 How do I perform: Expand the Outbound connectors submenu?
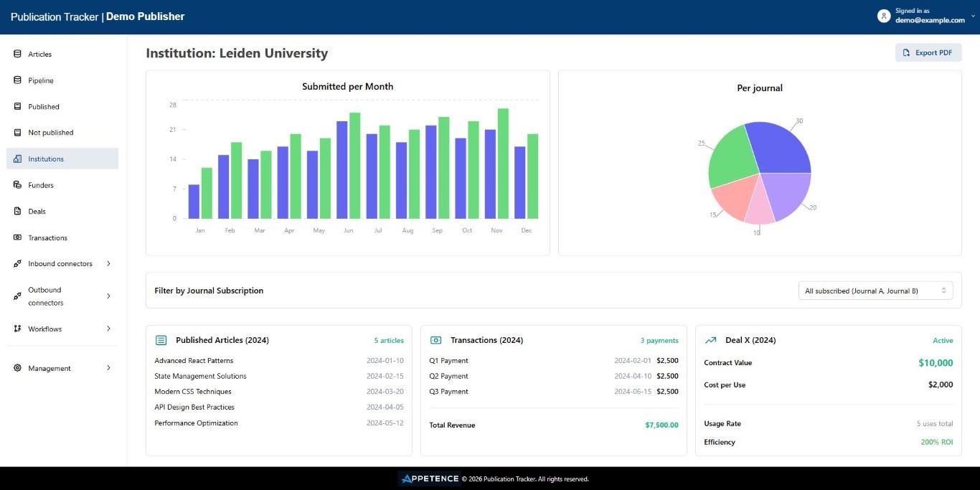(x=108, y=296)
